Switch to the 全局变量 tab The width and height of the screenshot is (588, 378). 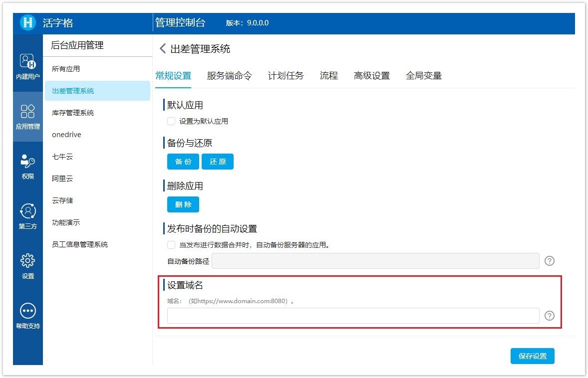(423, 76)
